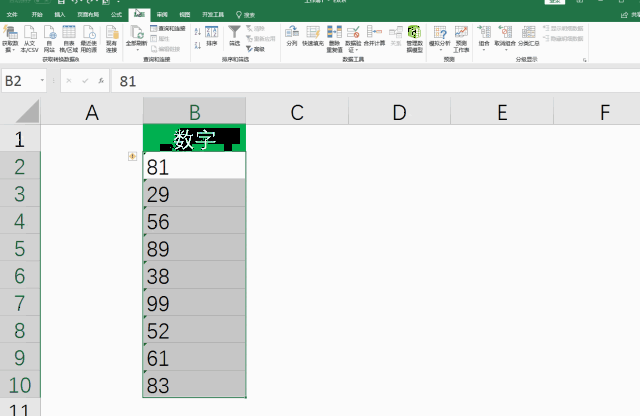
Task: Switch to the 审阅 (Review) tab
Action: coord(162,15)
